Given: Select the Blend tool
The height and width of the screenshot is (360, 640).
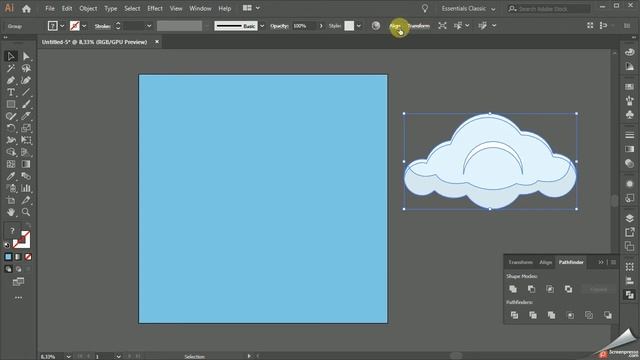Looking at the screenshot, I should [x=26, y=176].
